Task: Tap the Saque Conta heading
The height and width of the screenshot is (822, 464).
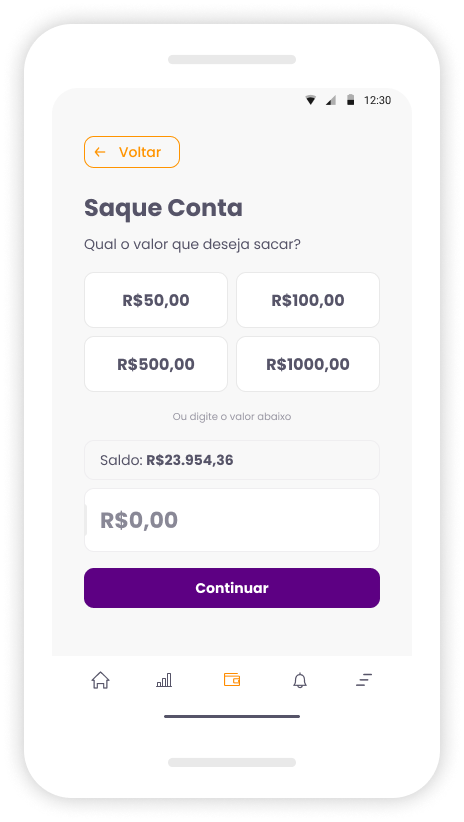Action: coord(163,208)
